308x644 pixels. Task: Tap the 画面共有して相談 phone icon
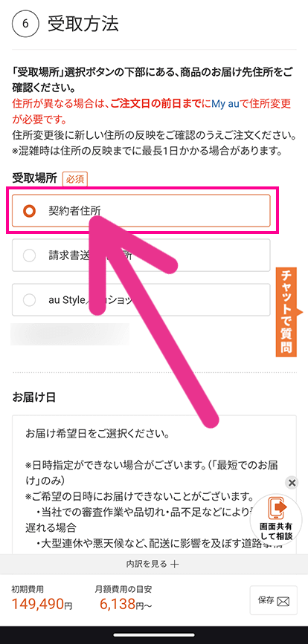click(x=276, y=508)
